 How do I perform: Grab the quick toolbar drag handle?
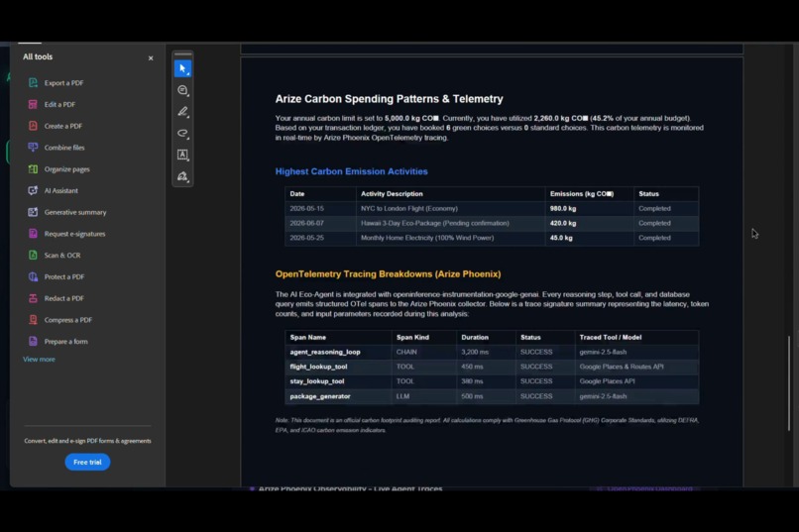(x=183, y=53)
